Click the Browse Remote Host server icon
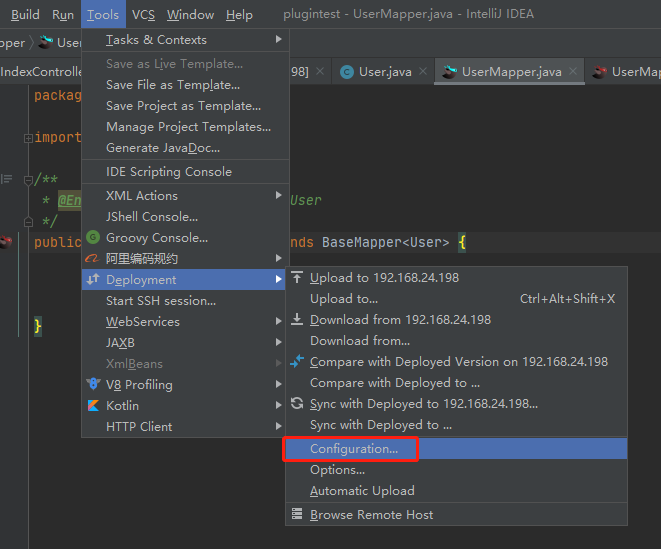The image size is (661, 549). 297,514
